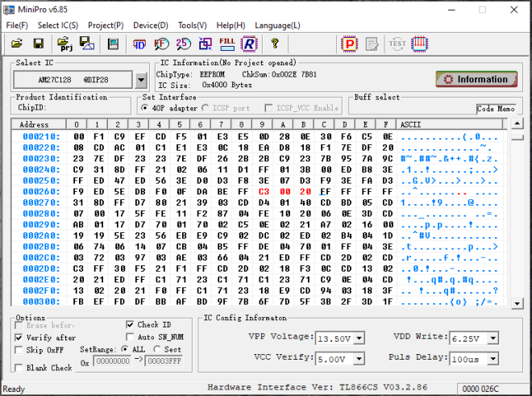532x396 pixels.
Task: Click the edit/verify notepad icon
Action: [372, 44]
